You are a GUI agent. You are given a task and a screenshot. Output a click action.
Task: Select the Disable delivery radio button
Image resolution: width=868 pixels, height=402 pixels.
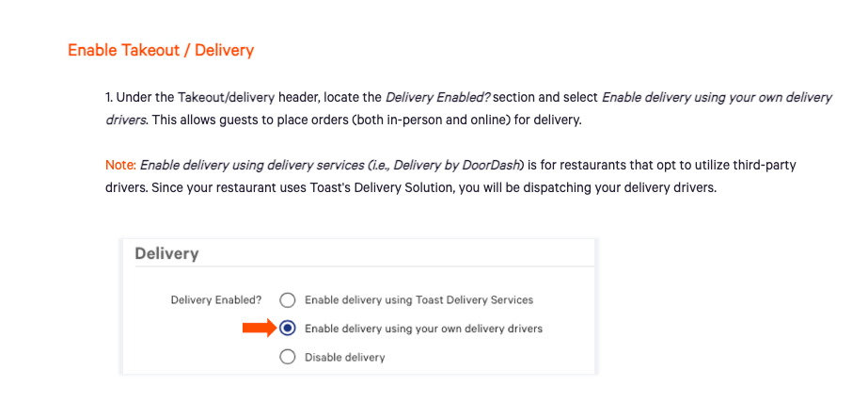click(288, 357)
